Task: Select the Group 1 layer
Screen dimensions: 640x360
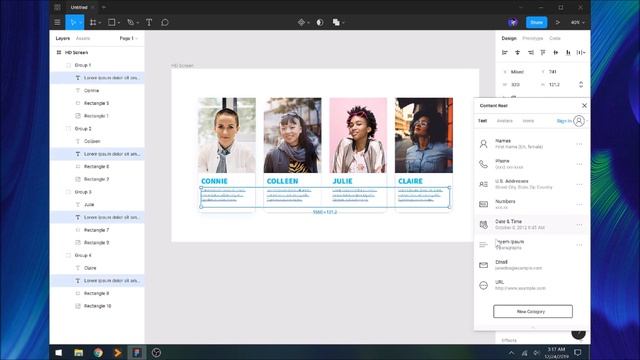Action: (x=97, y=65)
